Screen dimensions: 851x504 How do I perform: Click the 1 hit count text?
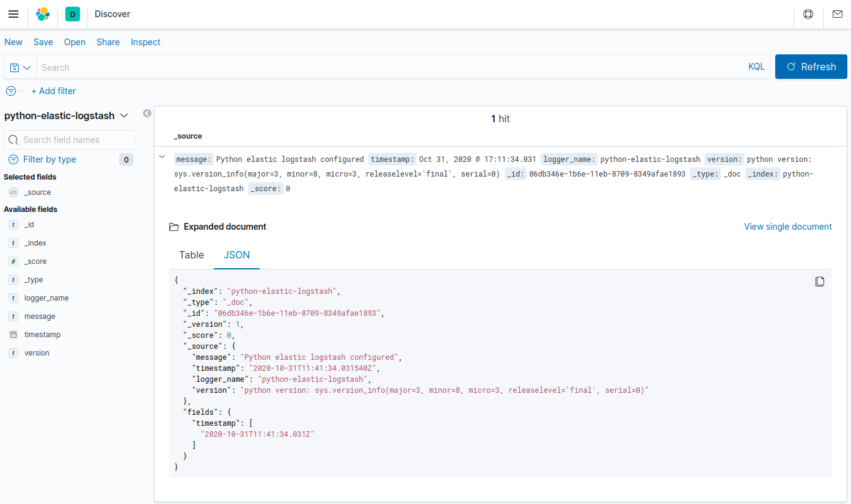click(500, 119)
